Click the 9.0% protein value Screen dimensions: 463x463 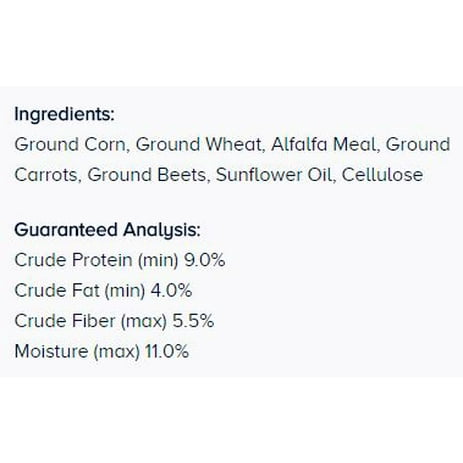coord(205,260)
